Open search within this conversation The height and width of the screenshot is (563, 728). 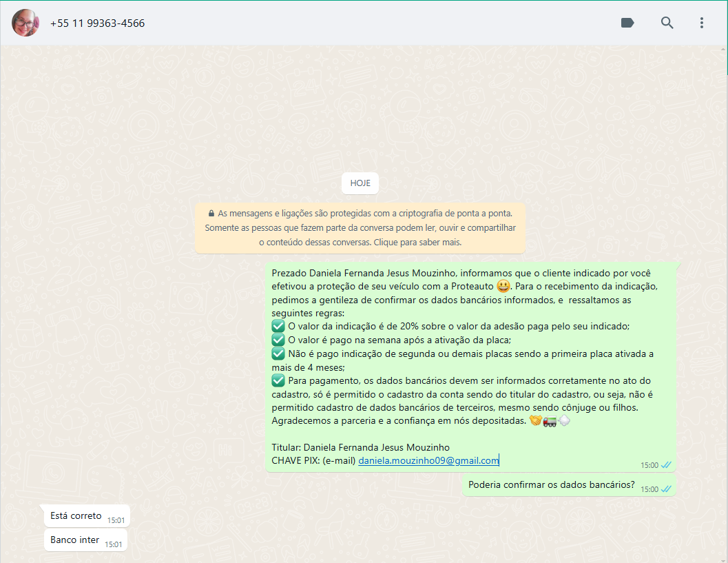(667, 23)
